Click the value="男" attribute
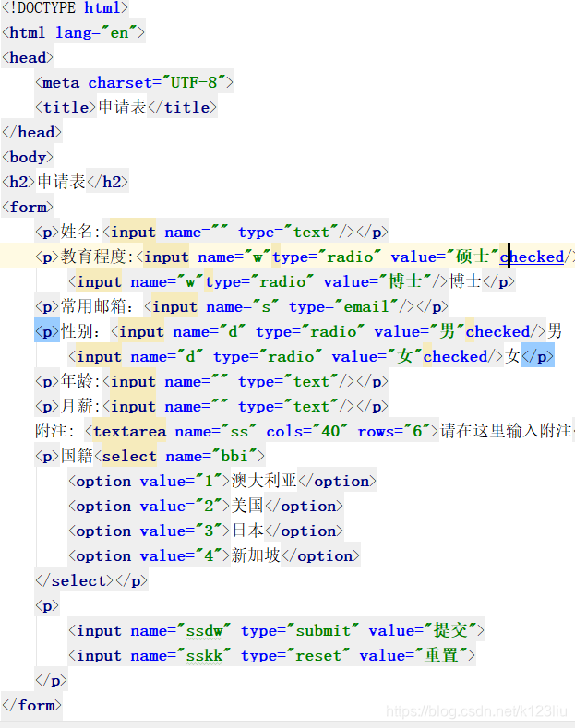 (x=419, y=331)
